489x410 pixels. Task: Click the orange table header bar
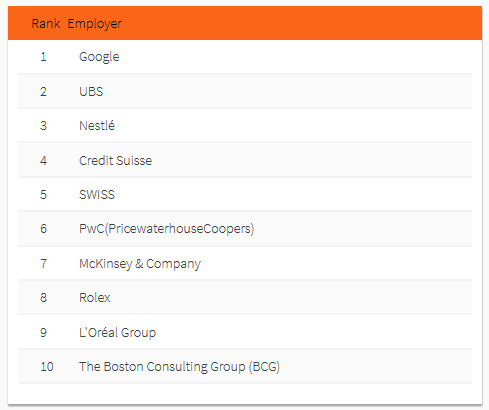coord(245,23)
